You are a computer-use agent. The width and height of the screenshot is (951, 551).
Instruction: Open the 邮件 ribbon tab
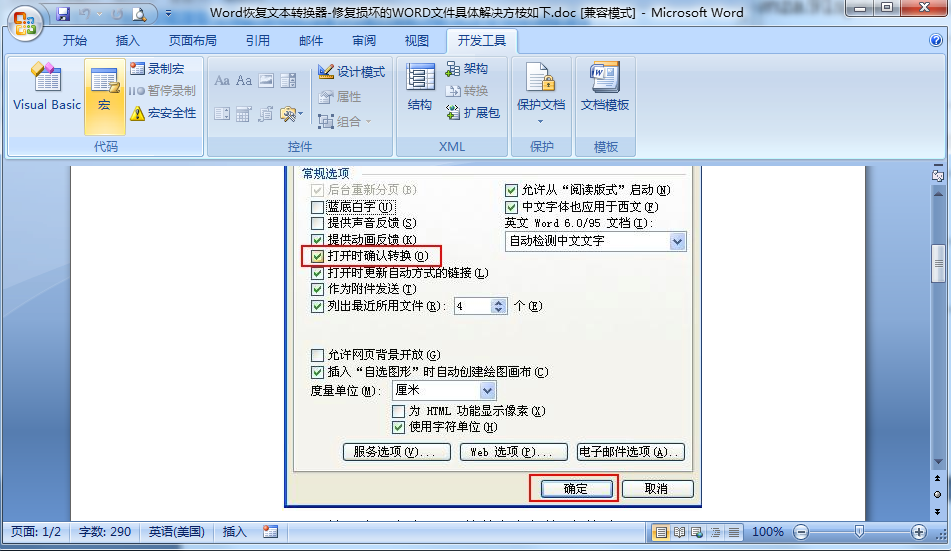pos(311,41)
